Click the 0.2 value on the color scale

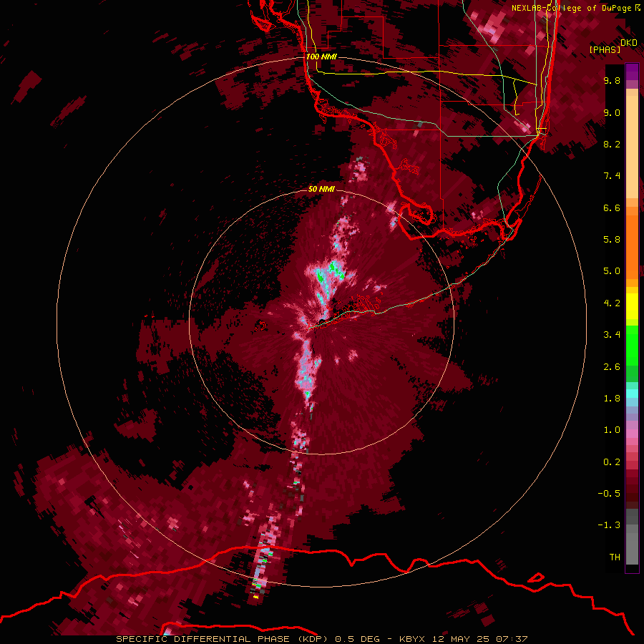coord(612,462)
